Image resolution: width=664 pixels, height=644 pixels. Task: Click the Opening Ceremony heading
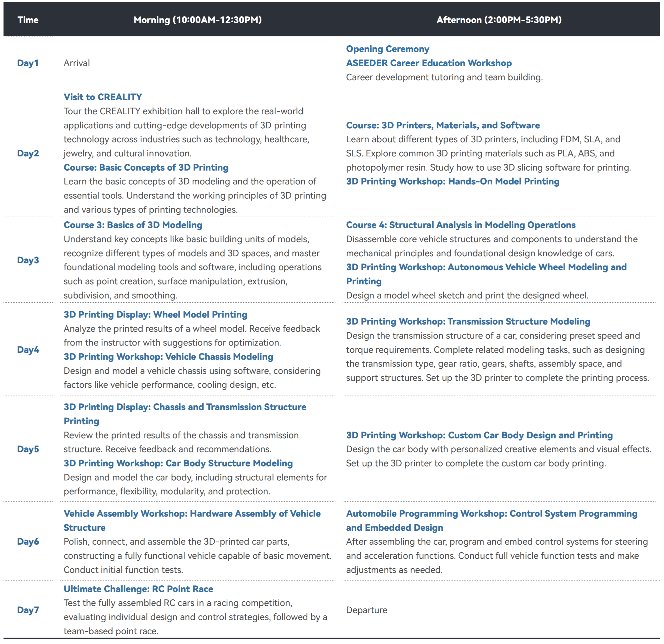point(387,49)
